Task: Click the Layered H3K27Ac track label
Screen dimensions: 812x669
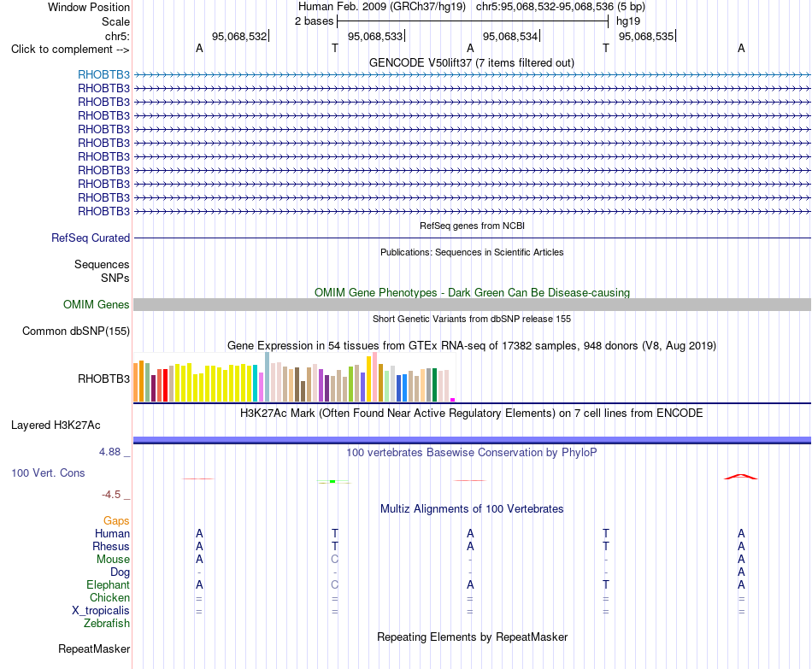Action: (56, 425)
